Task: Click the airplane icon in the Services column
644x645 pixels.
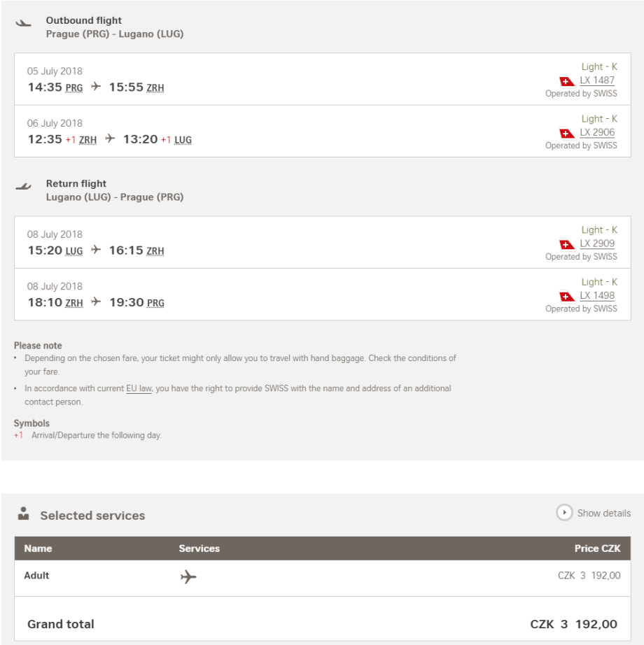Action: coord(188,577)
